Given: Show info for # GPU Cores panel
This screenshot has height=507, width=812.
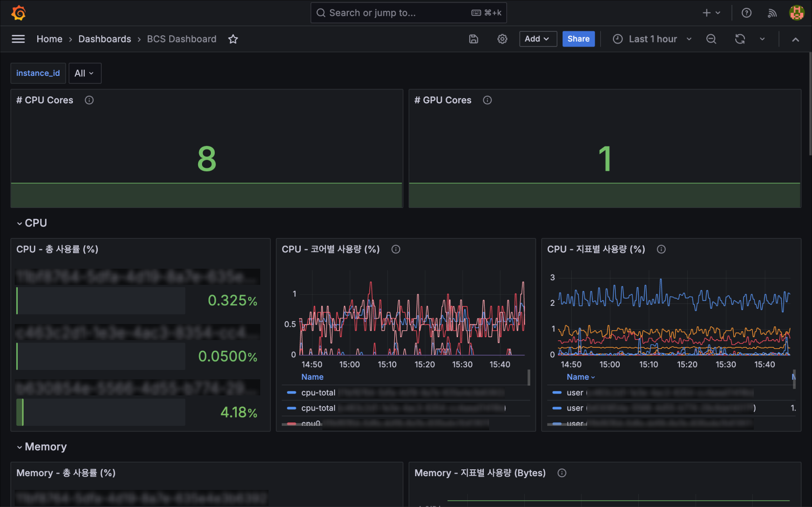Looking at the screenshot, I should pos(487,100).
